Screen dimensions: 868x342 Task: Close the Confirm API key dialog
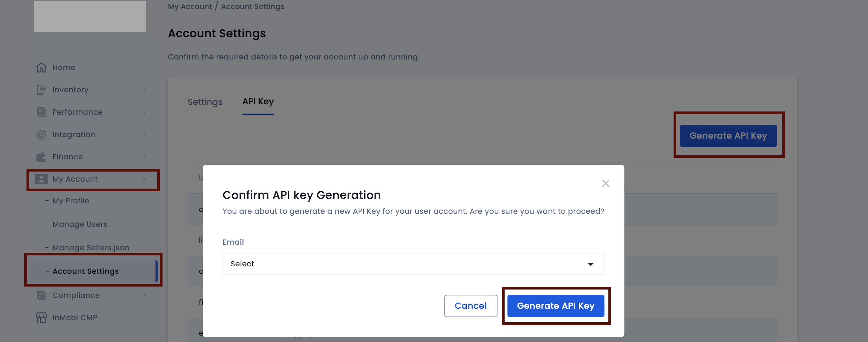pos(605,183)
